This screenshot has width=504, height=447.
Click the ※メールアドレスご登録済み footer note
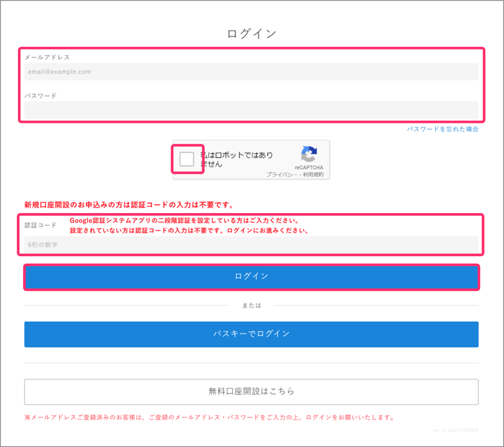pyautogui.click(x=210, y=417)
